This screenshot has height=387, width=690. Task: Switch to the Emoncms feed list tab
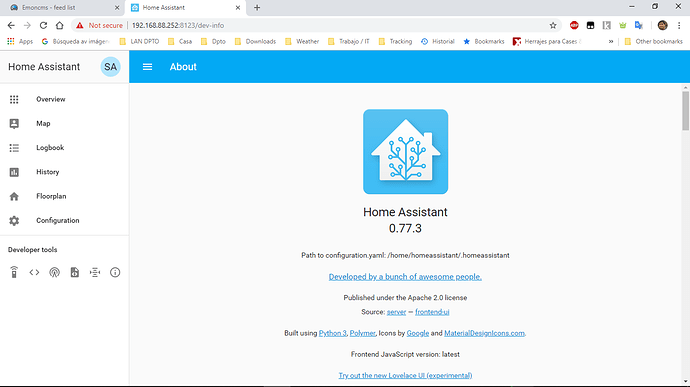62,8
